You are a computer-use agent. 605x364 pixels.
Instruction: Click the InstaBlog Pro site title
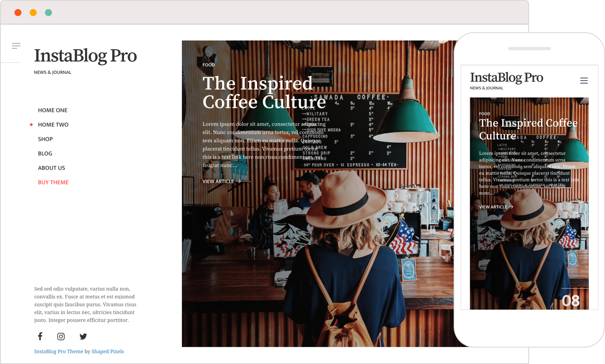(x=85, y=56)
